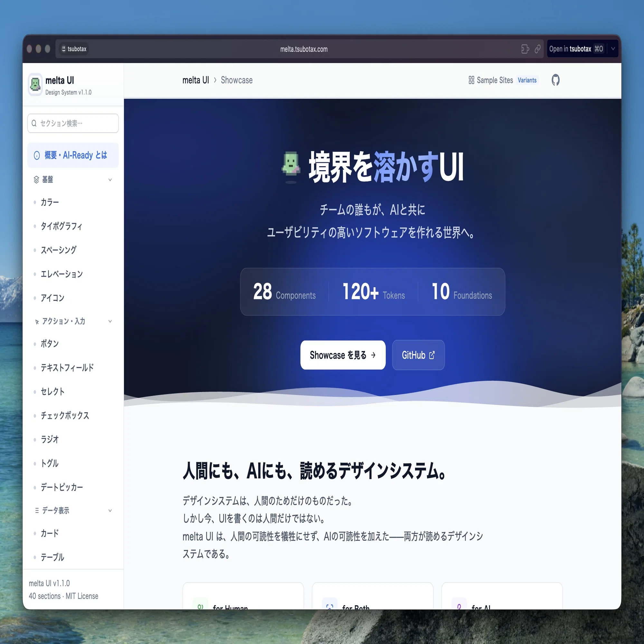Collapse the アクション・入力 section chevron
Viewport: 644px width, 644px height.
(x=110, y=321)
